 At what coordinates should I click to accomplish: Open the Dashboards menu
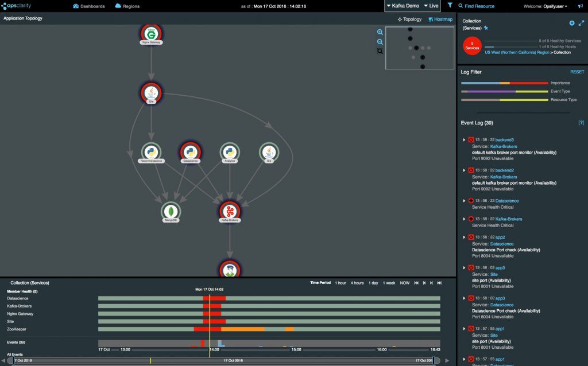(89, 6)
